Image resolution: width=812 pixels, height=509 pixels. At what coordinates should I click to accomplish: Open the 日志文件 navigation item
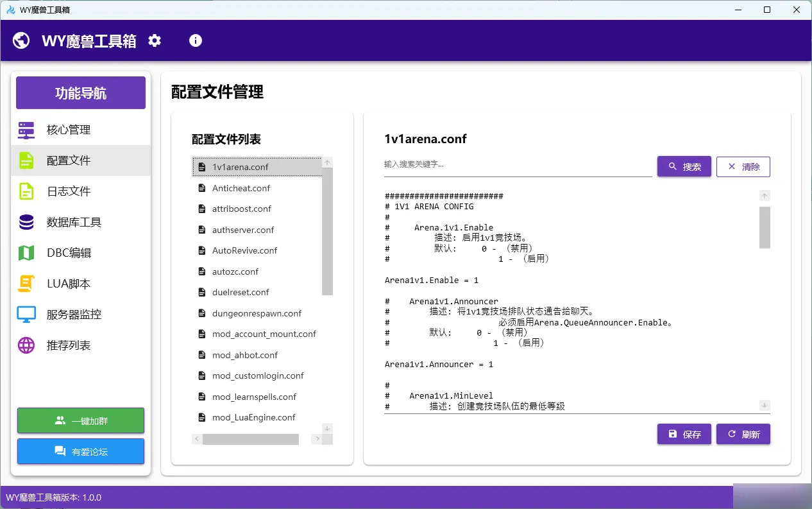tap(69, 191)
